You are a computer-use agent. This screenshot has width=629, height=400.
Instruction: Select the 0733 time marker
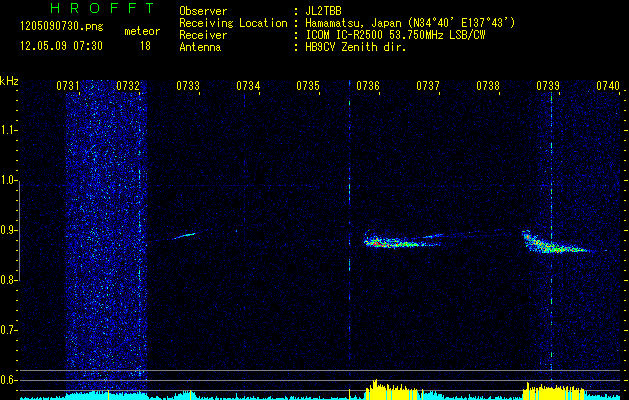tap(188, 86)
